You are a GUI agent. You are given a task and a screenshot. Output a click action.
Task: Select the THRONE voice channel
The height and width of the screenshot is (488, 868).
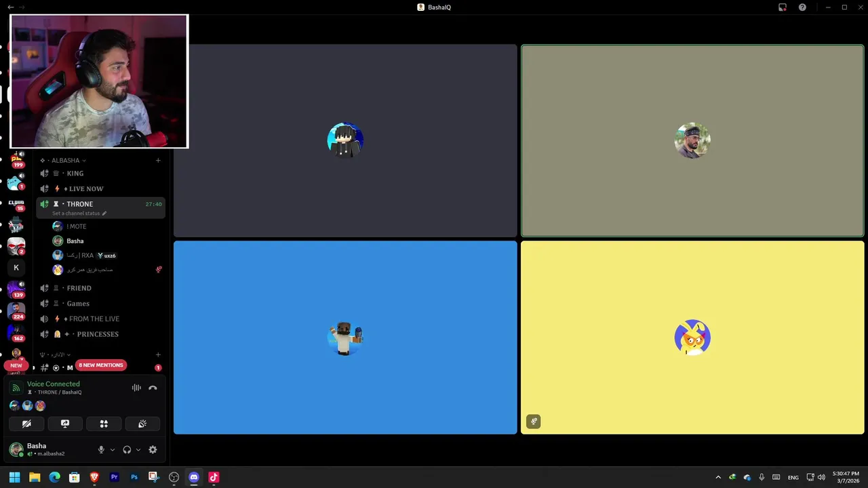pos(100,204)
